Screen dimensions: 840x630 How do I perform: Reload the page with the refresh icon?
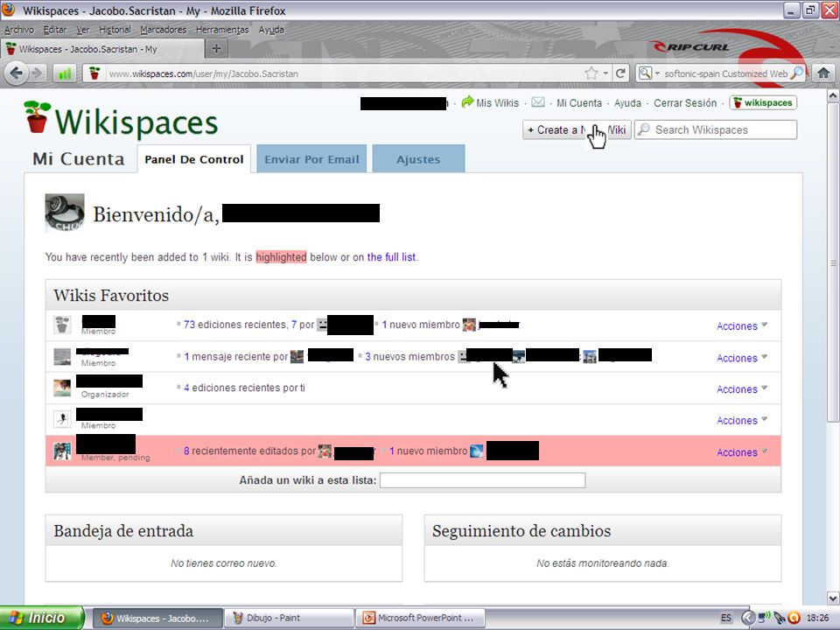620,73
